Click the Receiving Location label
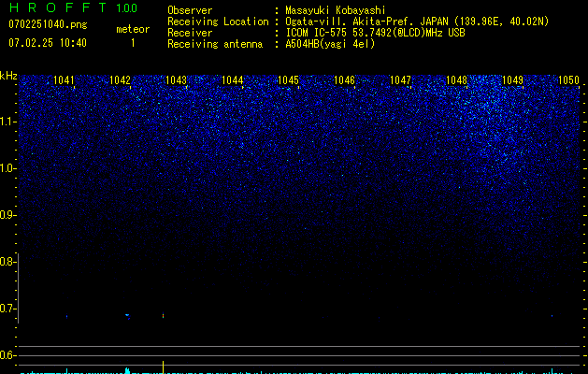 coord(218,22)
